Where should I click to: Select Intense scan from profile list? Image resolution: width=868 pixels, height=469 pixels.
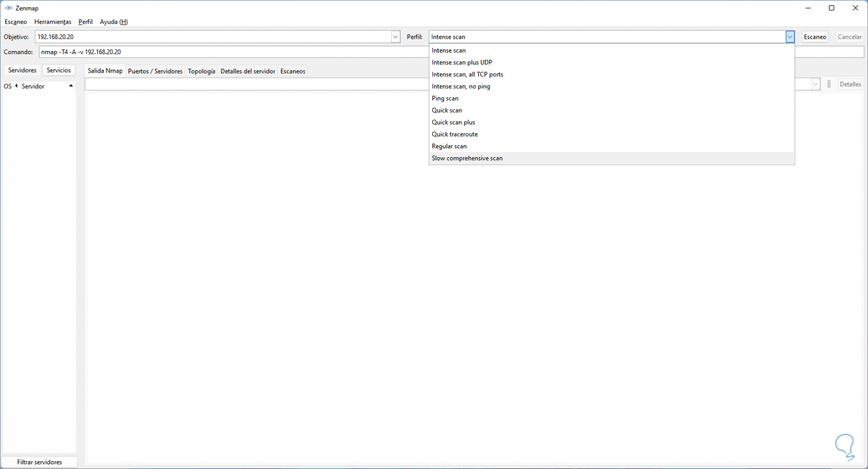tap(612, 50)
